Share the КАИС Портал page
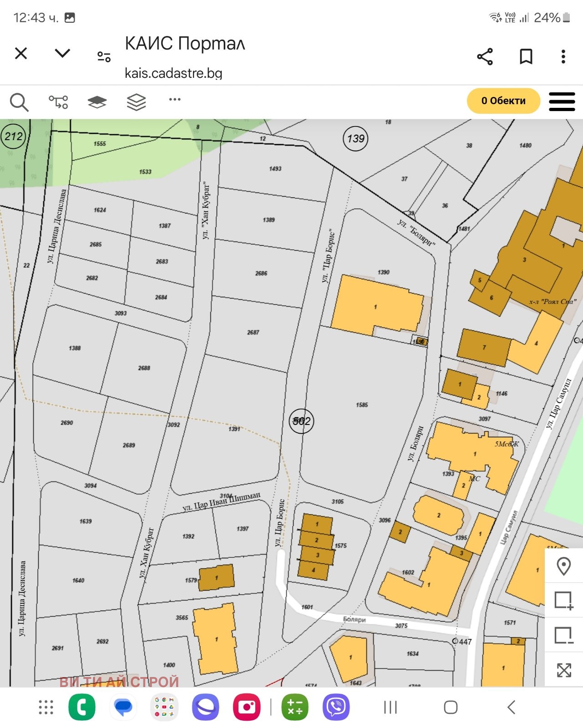This screenshot has height=728, width=583. [485, 56]
